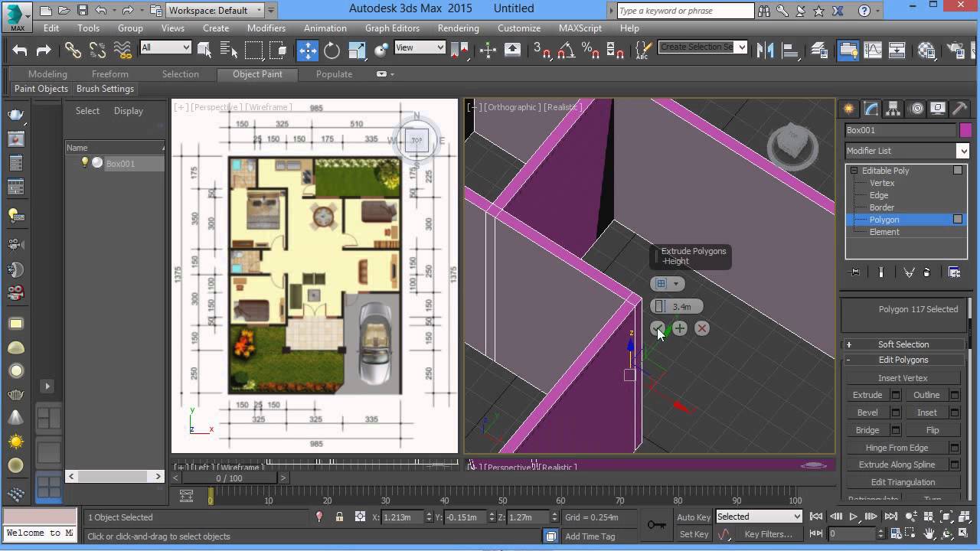The height and width of the screenshot is (551, 980).
Task: Apply and continue extrude with the plus button
Action: pos(680,328)
